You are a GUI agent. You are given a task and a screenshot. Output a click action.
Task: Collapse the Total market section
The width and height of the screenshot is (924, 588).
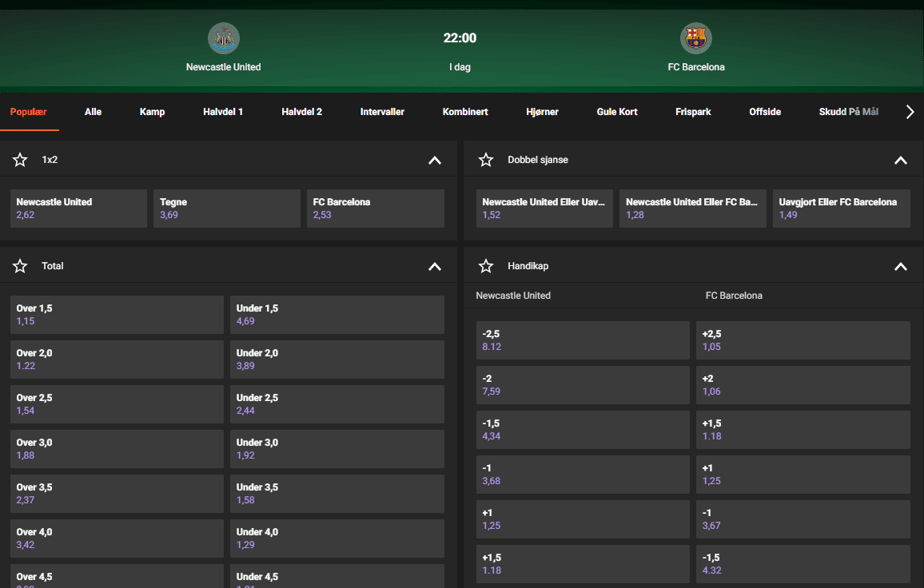click(x=434, y=266)
